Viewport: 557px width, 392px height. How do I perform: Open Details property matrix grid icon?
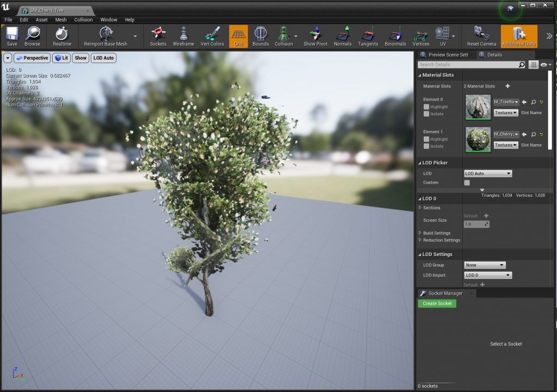point(533,65)
